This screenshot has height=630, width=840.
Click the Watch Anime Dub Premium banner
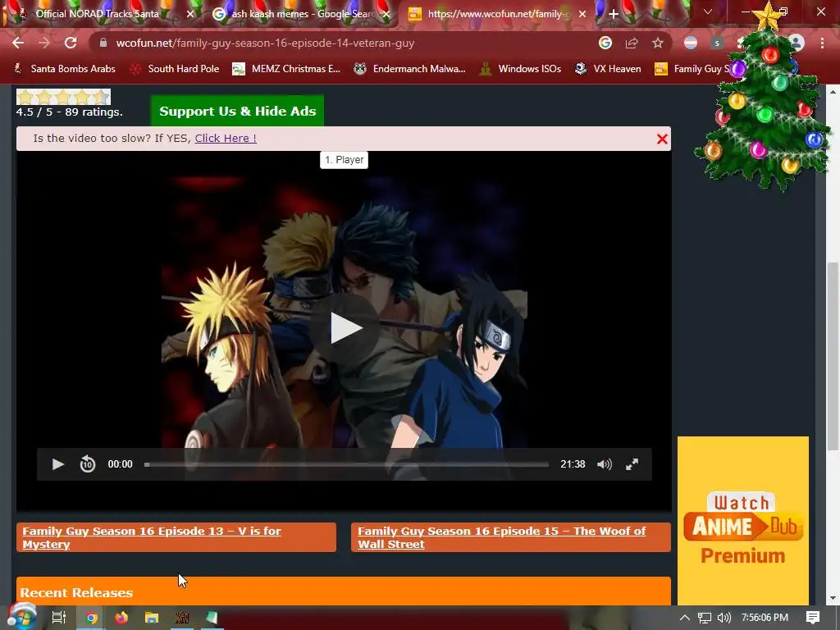coord(743,521)
